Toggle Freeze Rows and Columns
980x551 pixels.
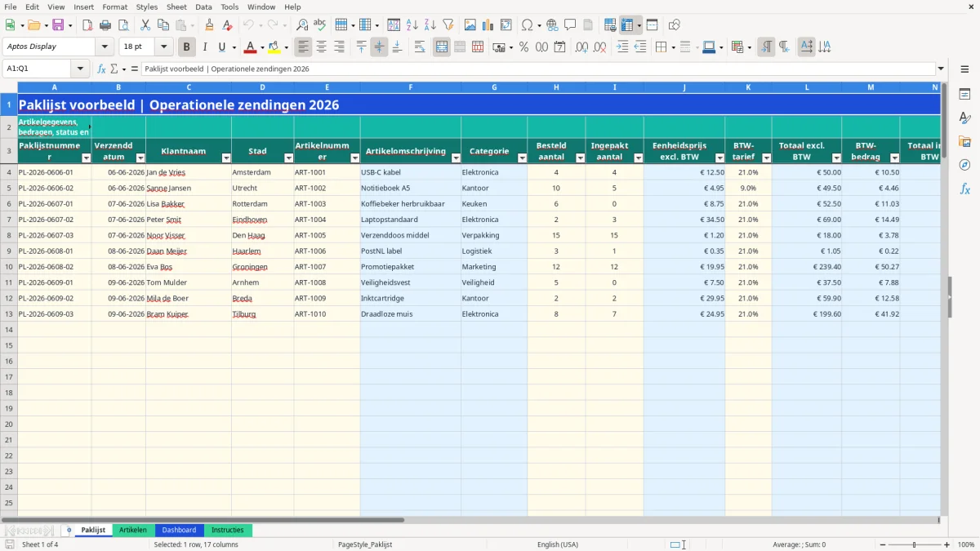click(x=626, y=25)
